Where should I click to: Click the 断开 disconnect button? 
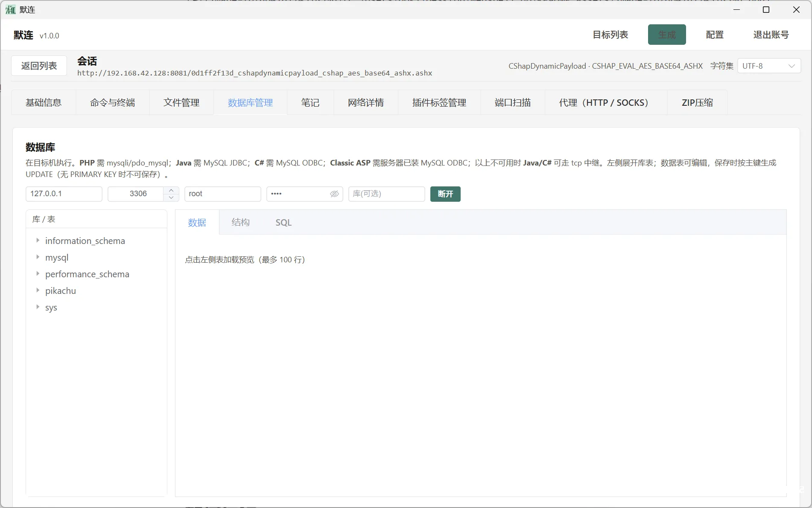(445, 194)
